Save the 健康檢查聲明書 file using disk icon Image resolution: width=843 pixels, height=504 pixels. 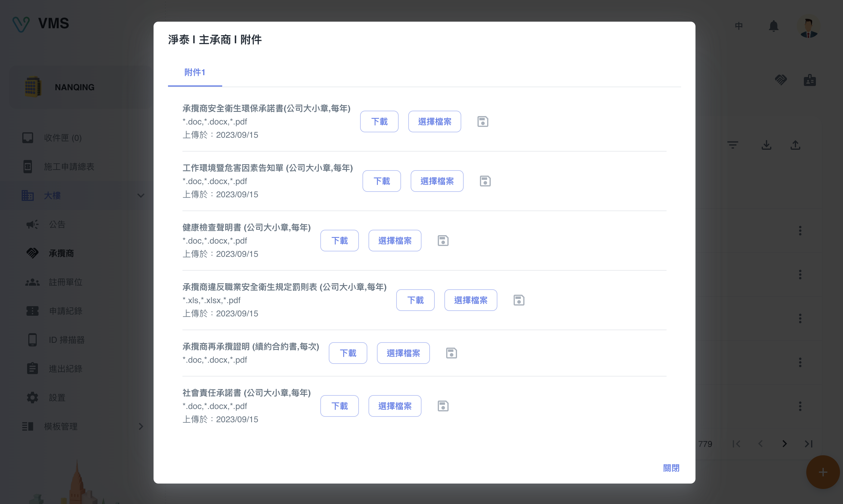click(443, 241)
